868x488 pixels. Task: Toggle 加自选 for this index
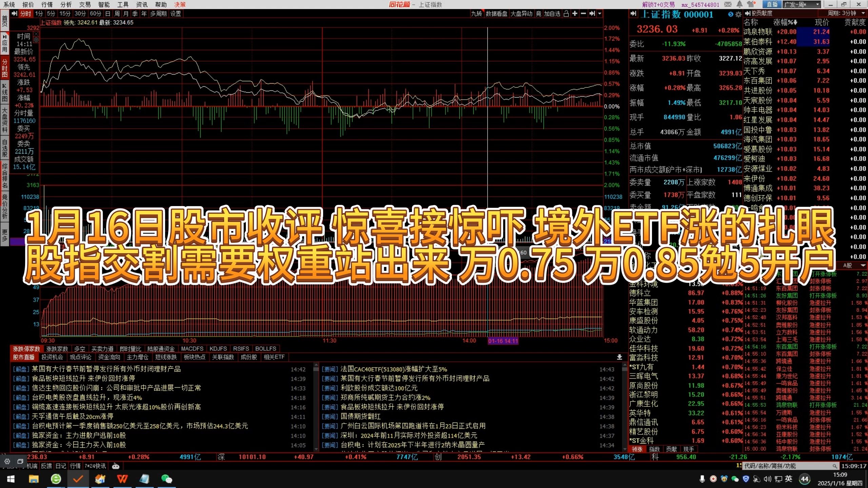(552, 14)
